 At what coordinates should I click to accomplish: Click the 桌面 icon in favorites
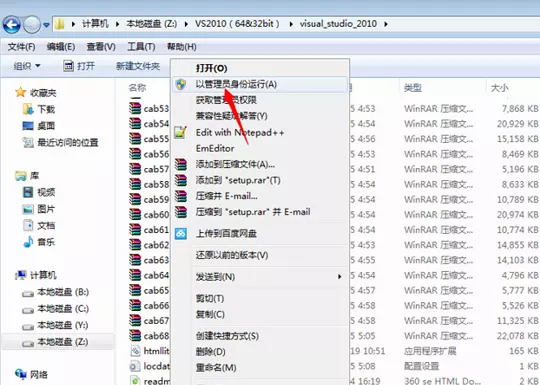pos(28,126)
